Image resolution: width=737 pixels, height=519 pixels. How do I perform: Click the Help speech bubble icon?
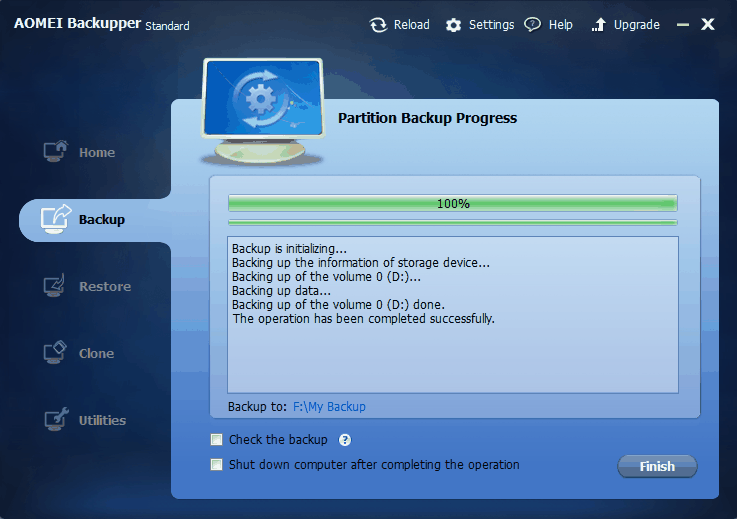pos(533,24)
